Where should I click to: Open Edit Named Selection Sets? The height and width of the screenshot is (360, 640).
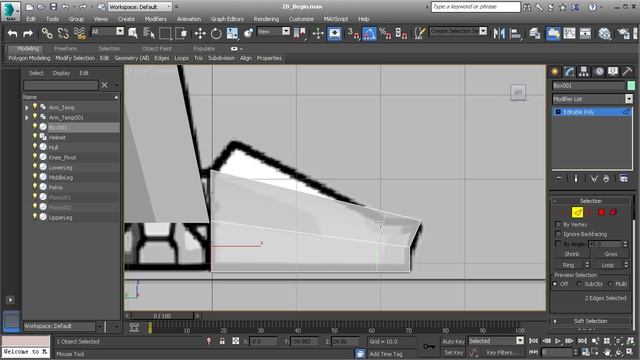pos(419,33)
